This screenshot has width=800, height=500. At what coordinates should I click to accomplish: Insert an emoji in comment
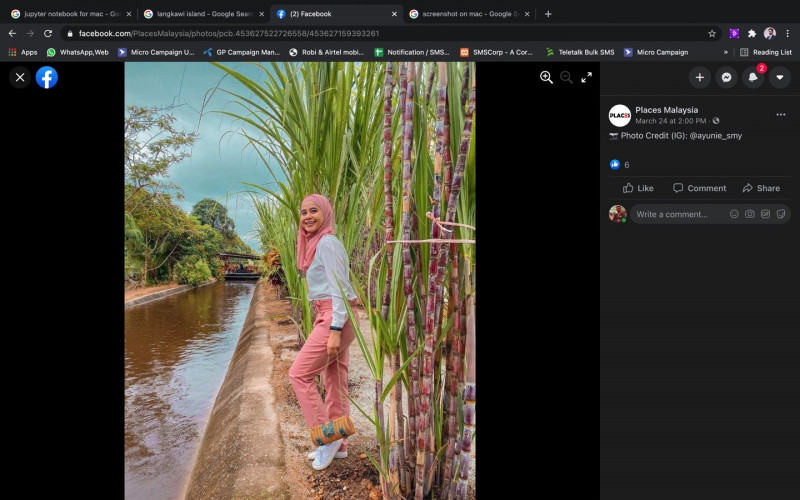click(734, 214)
